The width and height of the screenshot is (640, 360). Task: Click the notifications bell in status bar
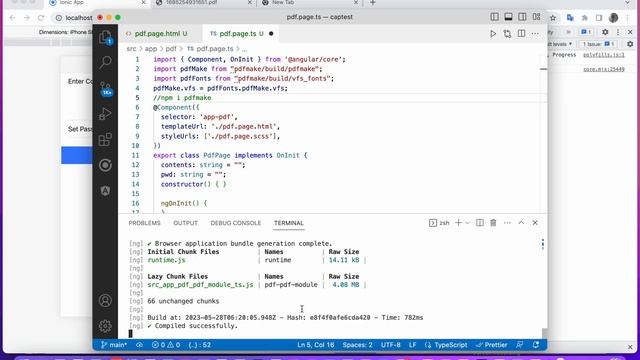click(x=536, y=345)
